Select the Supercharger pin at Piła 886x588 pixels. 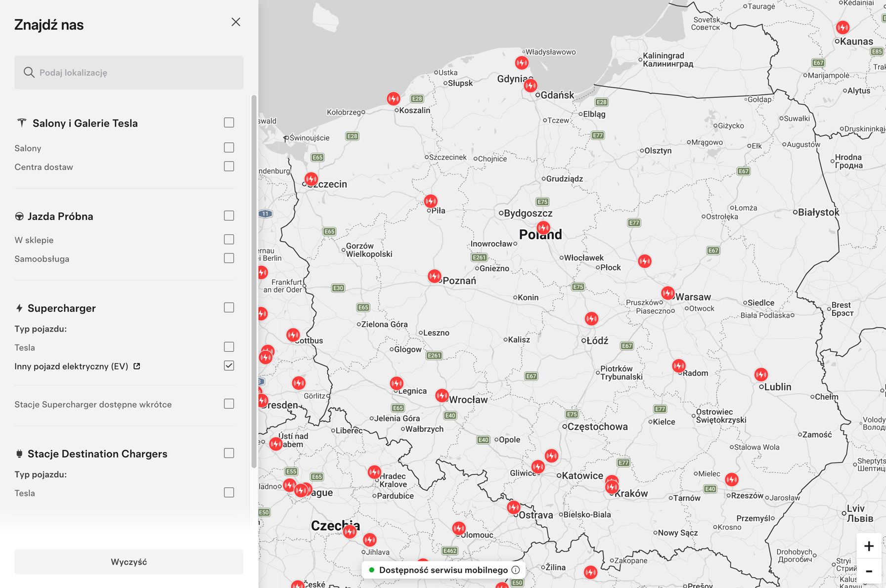(x=431, y=201)
